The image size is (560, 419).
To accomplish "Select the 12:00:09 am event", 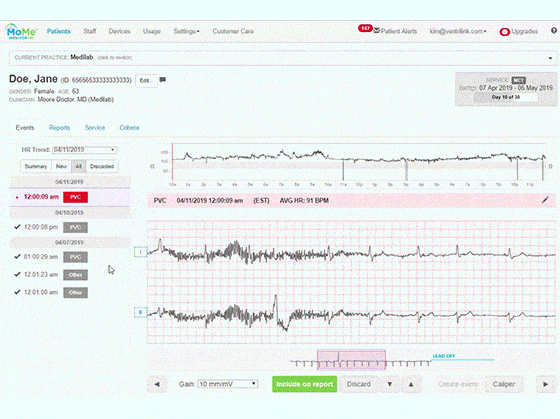I will coord(70,197).
